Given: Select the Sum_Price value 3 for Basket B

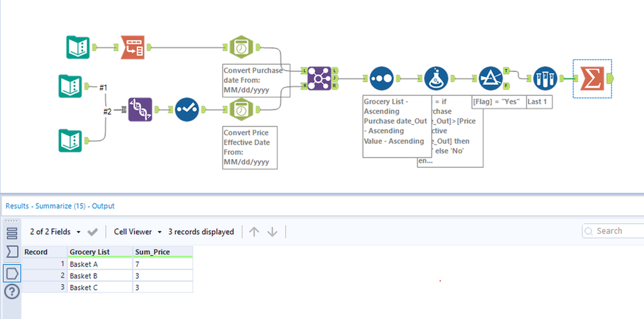Looking at the screenshot, I should pos(163,276).
